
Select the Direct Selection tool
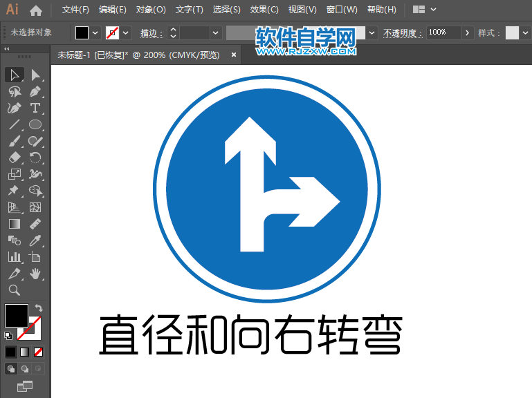click(35, 75)
